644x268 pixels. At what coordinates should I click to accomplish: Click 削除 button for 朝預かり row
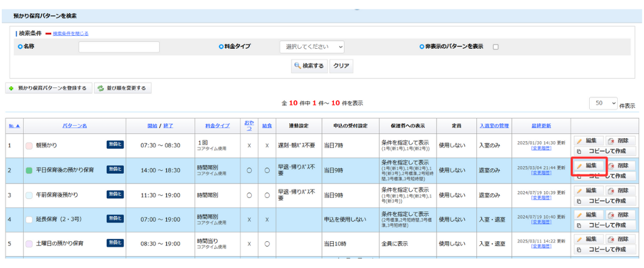tap(621, 141)
